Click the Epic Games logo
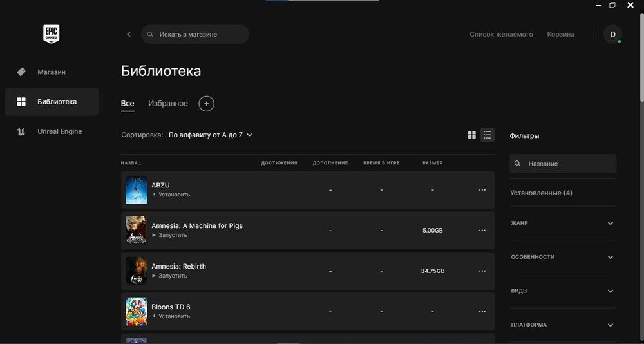 pos(52,33)
